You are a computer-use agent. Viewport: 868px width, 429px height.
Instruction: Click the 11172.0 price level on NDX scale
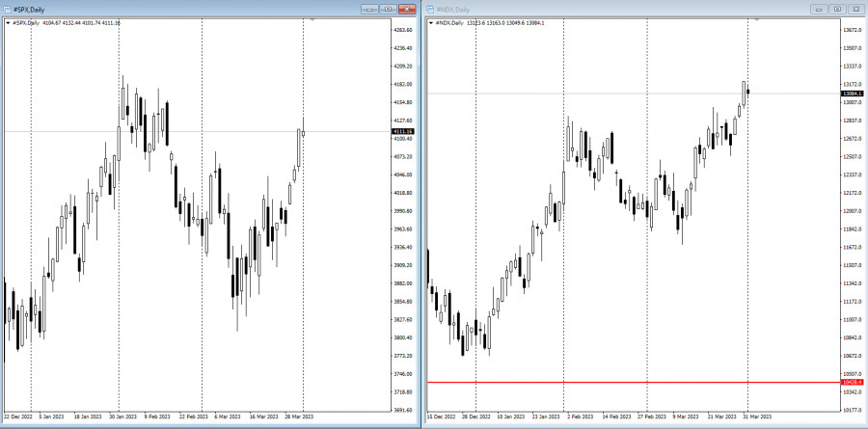(852, 301)
